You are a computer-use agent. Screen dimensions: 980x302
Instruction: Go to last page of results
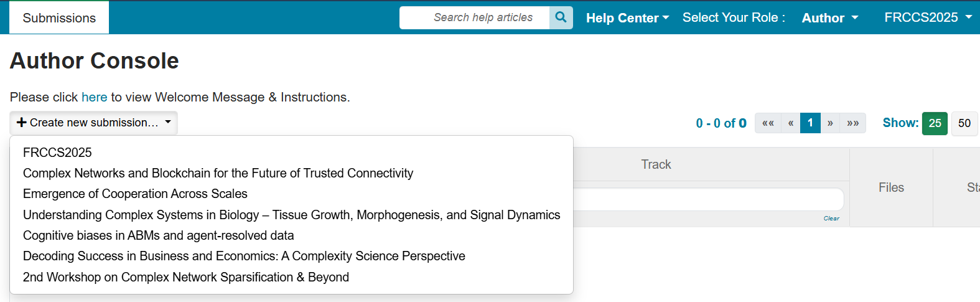tap(852, 123)
